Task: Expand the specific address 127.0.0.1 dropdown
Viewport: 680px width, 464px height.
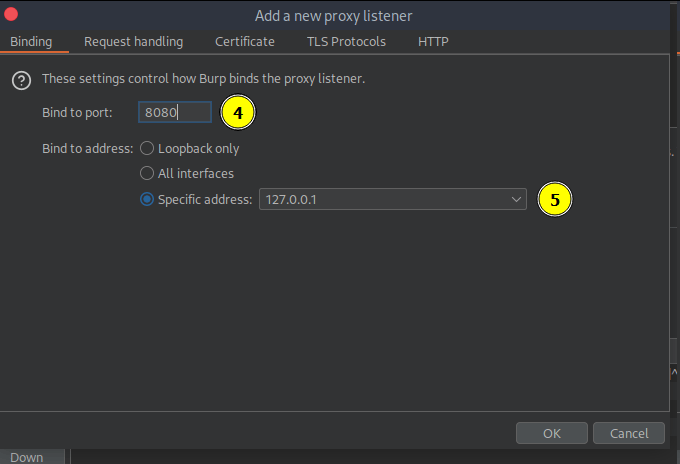Action: click(x=516, y=199)
